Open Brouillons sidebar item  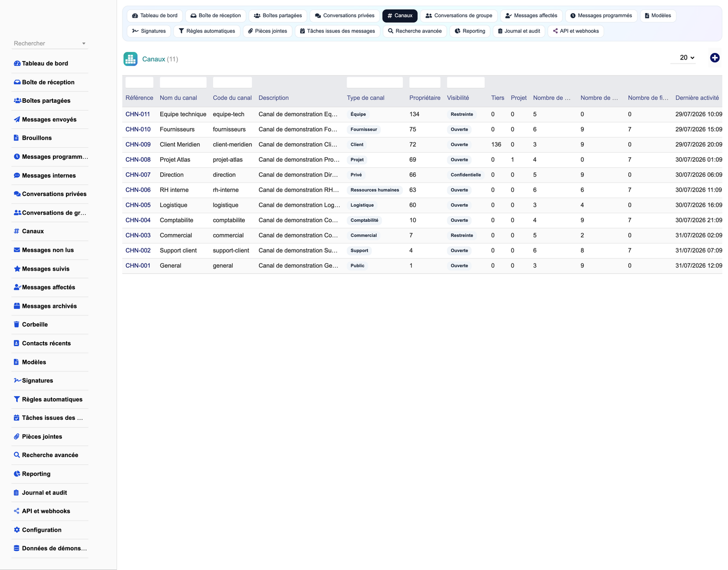click(x=50, y=138)
